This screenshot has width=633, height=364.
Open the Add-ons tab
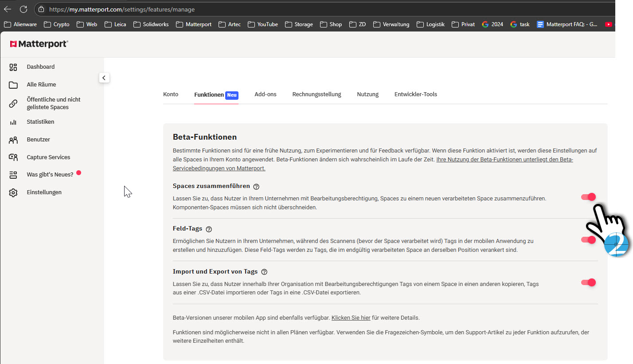266,94
